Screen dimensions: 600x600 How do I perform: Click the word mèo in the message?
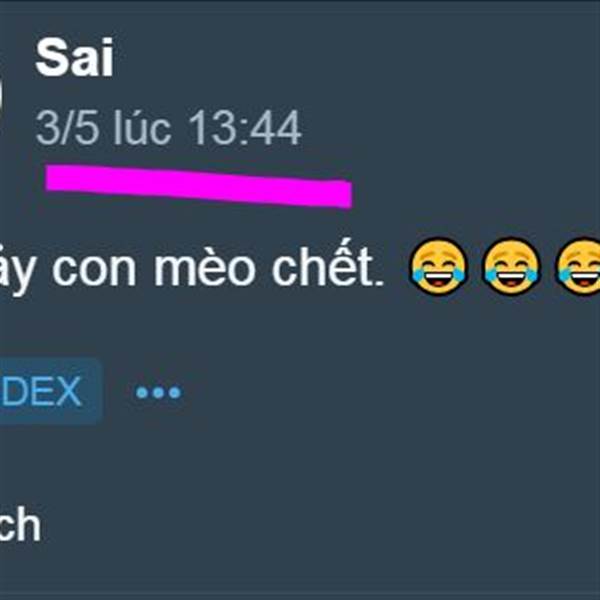click(204, 266)
